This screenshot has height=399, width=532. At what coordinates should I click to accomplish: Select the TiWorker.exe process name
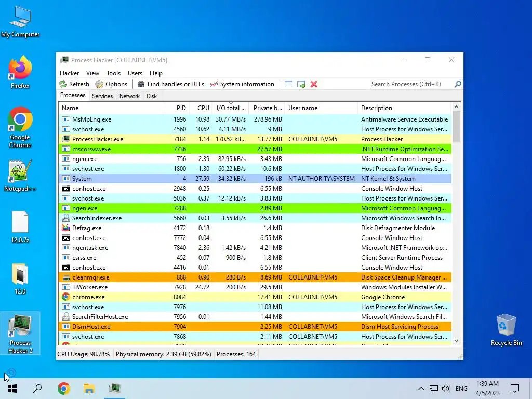click(90, 287)
